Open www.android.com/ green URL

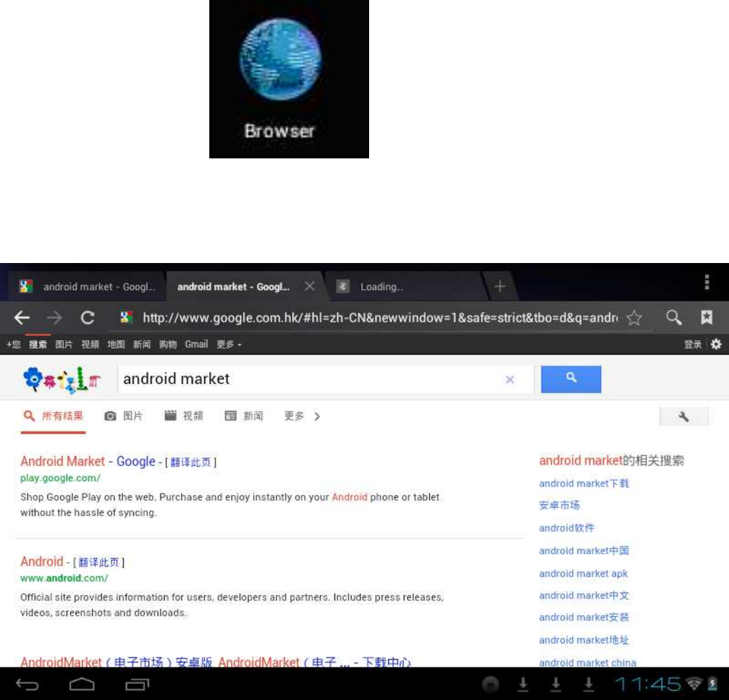(x=64, y=578)
